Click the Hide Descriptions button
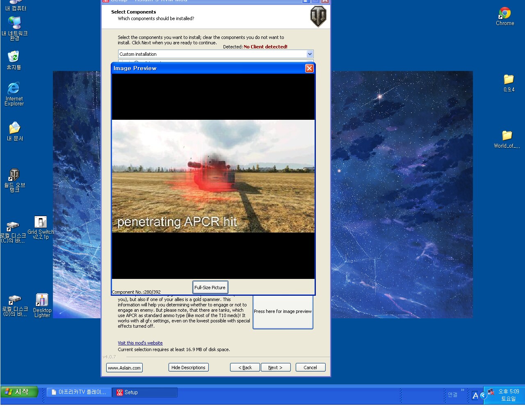This screenshot has height=420, width=525. [x=188, y=367]
